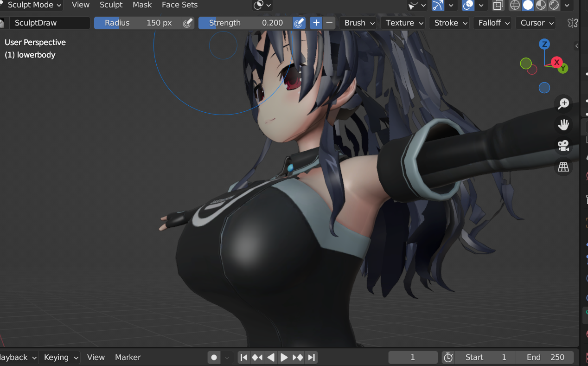Toggle strength pressure sensitivity icon
Screen dimensions: 588x366
(x=300, y=23)
